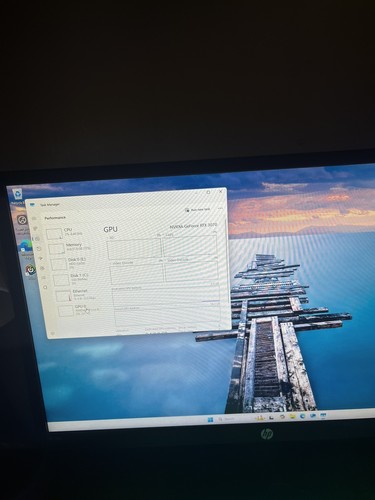Maximize the Task Manager window
This screenshot has height=500, width=375.
coord(208,192)
